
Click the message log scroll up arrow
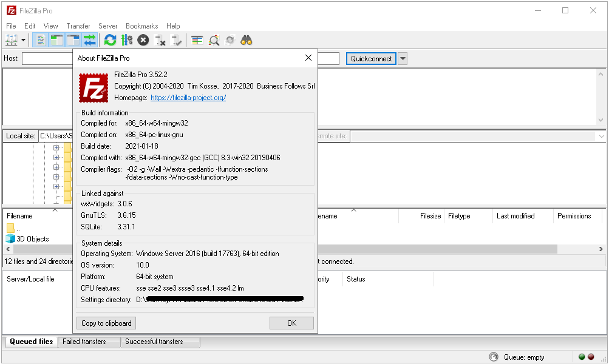pos(601,74)
